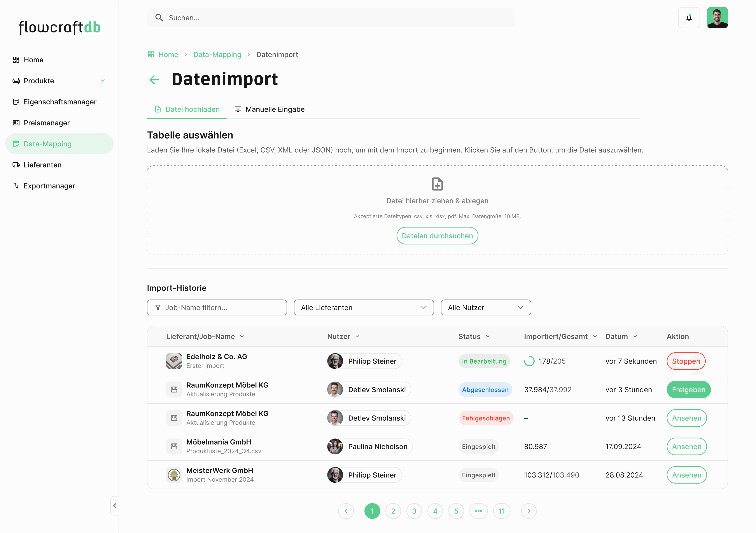The width and height of the screenshot is (756, 533).
Task: Click Edelholz & Co. AG supplier logo
Action: 174,361
